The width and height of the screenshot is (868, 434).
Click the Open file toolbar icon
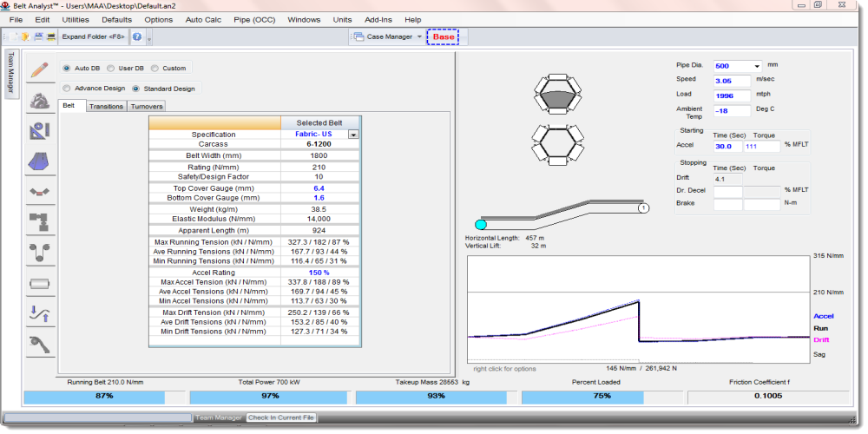(25, 37)
